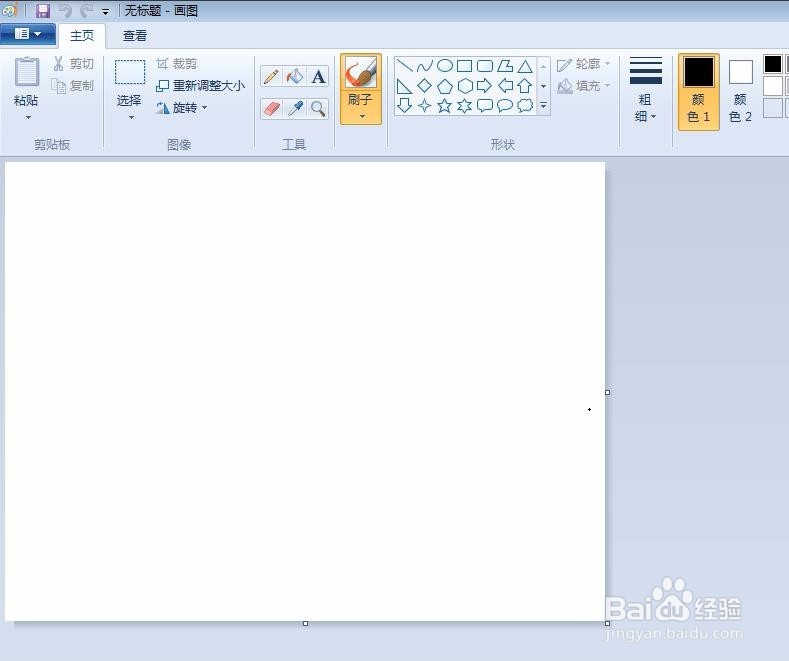Viewport: 789px width, 661px height.
Task: Expand the Brushes dropdown arrow
Action: click(x=361, y=117)
